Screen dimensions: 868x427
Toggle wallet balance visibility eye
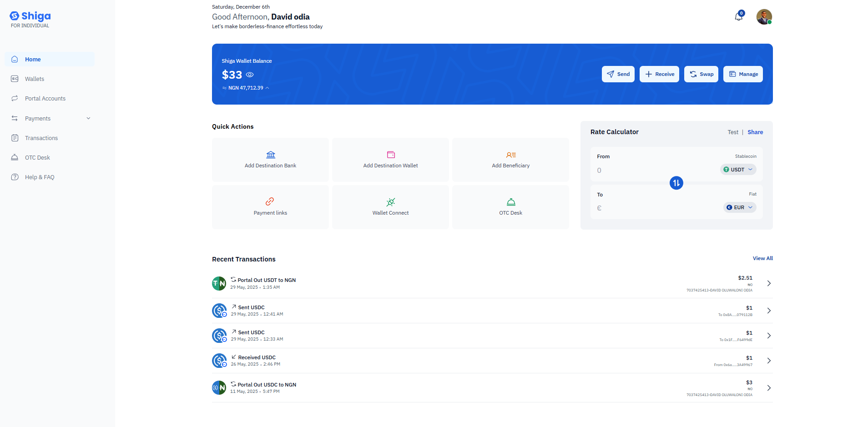click(x=250, y=75)
